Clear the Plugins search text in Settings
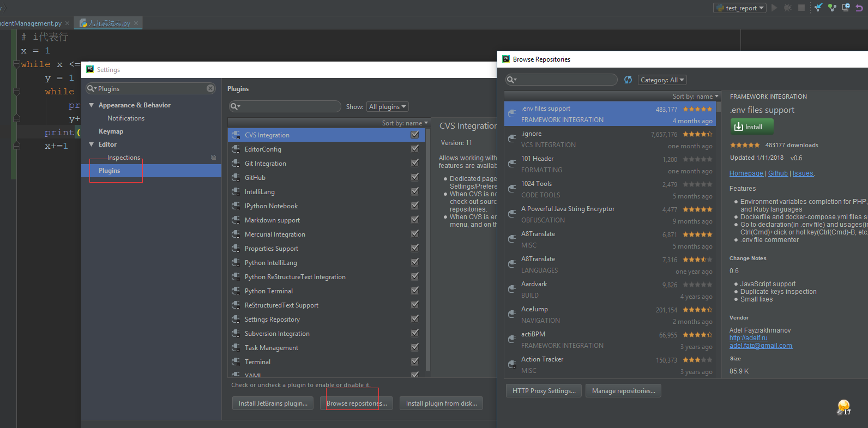Screen dimensions: 868x428 210,88
